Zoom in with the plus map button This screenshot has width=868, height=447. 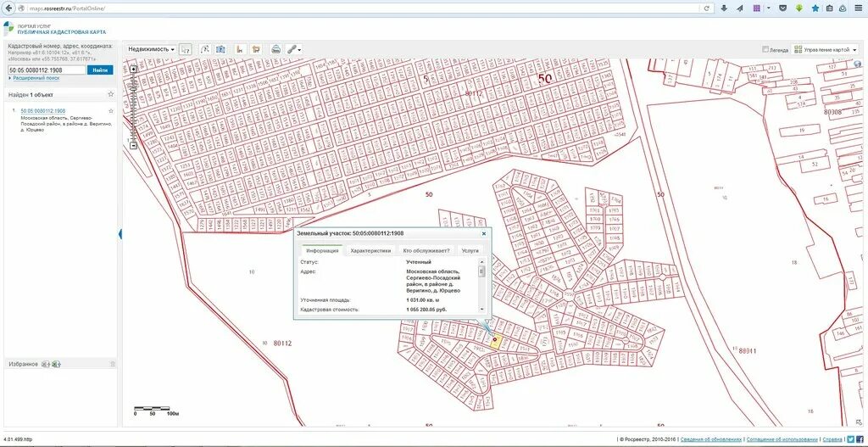tap(133, 70)
